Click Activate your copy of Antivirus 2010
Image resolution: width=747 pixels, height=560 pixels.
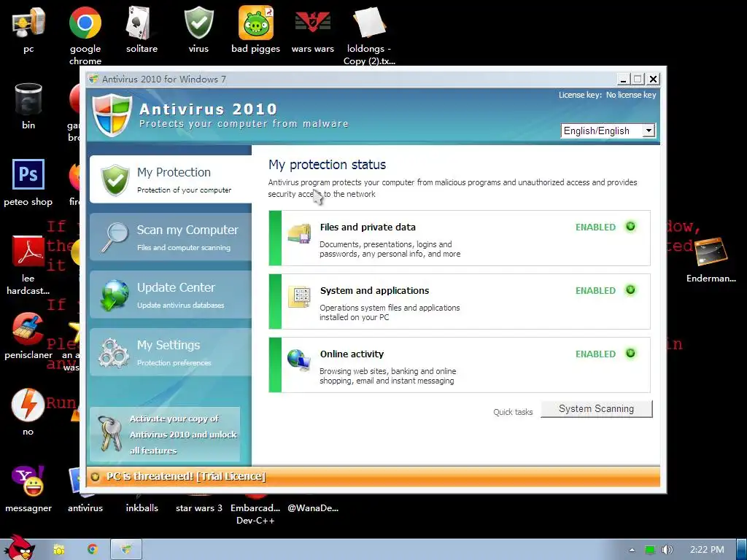(165, 435)
